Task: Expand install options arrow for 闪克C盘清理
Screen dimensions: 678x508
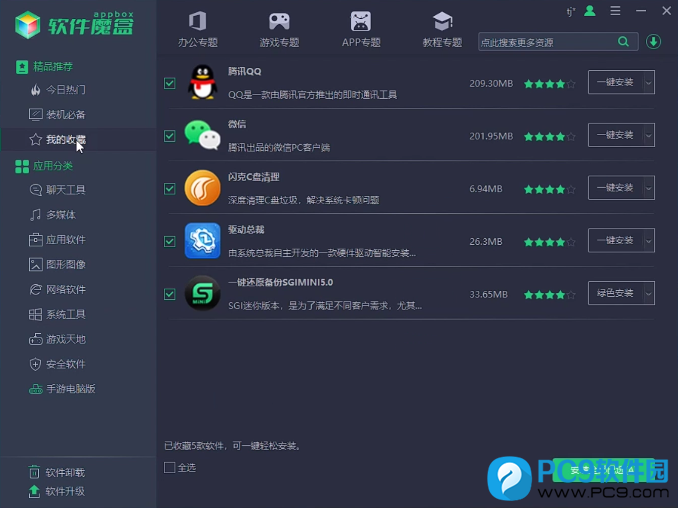Action: [x=649, y=188]
